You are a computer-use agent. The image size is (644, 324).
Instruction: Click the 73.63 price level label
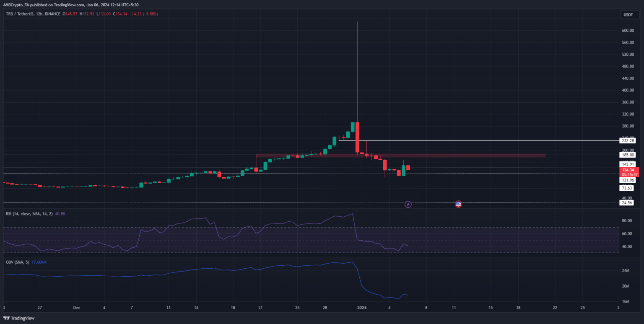[627, 188]
